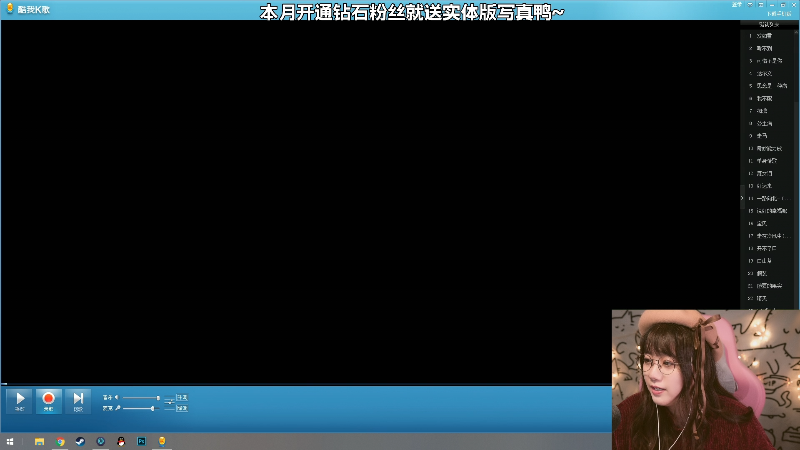Click the text link under window buttons
This screenshot has width=800, height=450.
click(x=779, y=14)
